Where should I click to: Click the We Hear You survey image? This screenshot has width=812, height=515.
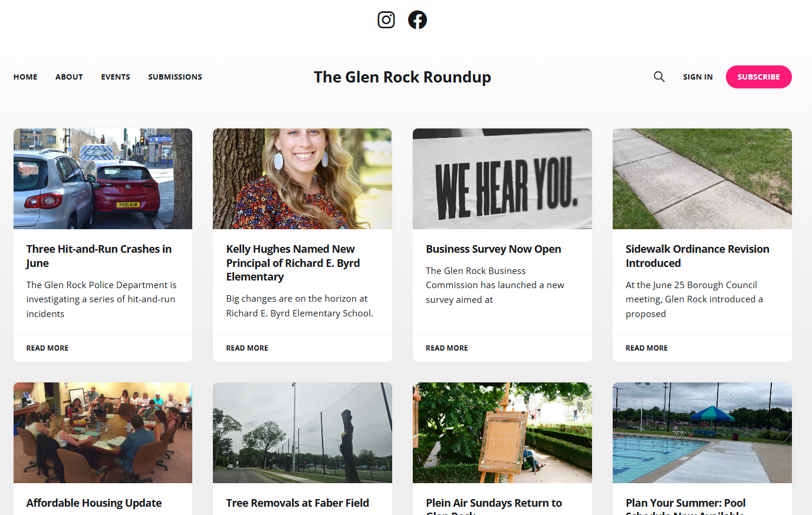click(x=502, y=179)
